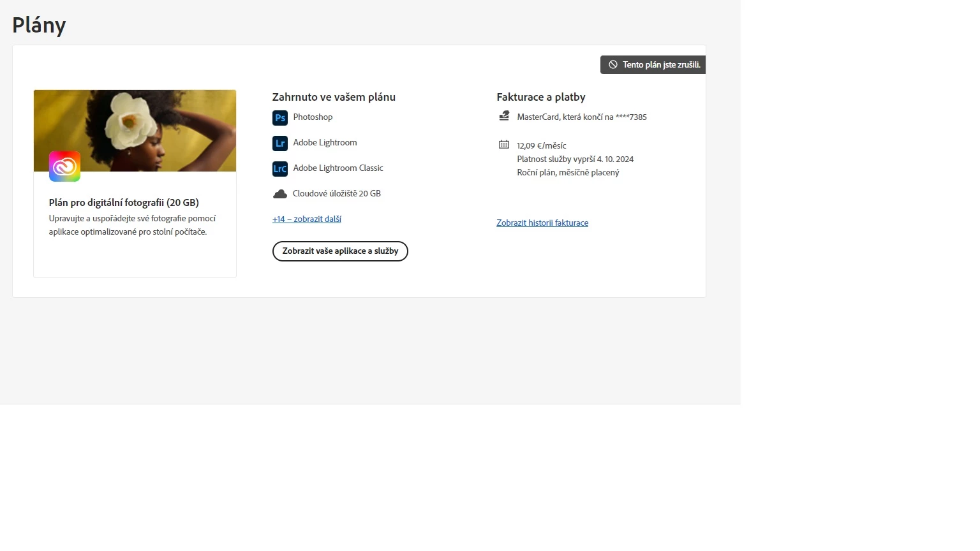The width and height of the screenshot is (980, 551).
Task: Click the '12,09 €/měsíc' price
Action: (542, 145)
